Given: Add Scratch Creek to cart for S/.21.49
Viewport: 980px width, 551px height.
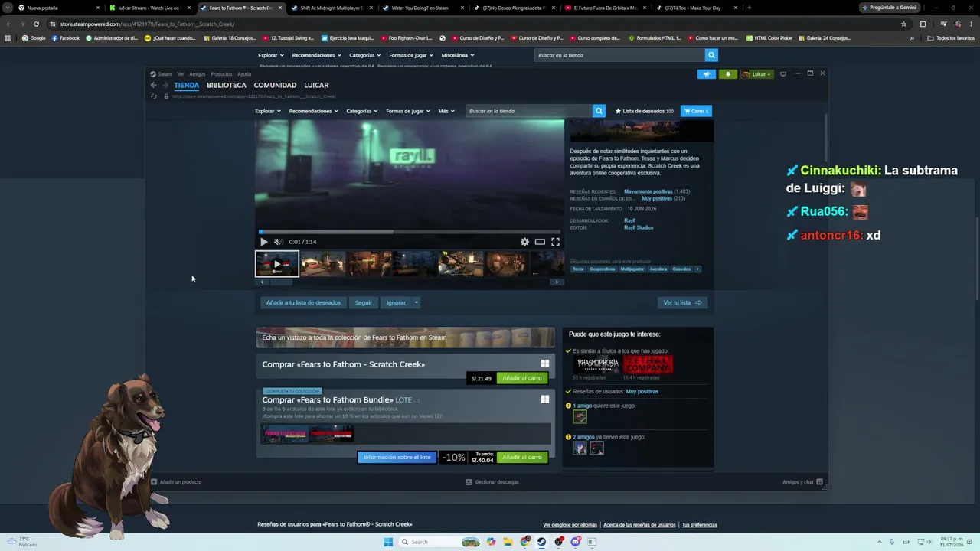Looking at the screenshot, I should [x=522, y=378].
